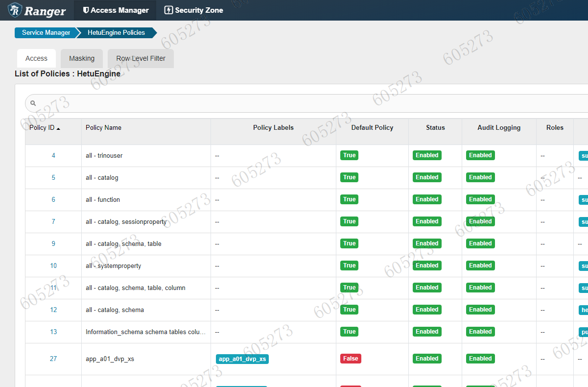The image size is (588, 387).
Task: Click the search magnifier icon
Action: [x=33, y=103]
